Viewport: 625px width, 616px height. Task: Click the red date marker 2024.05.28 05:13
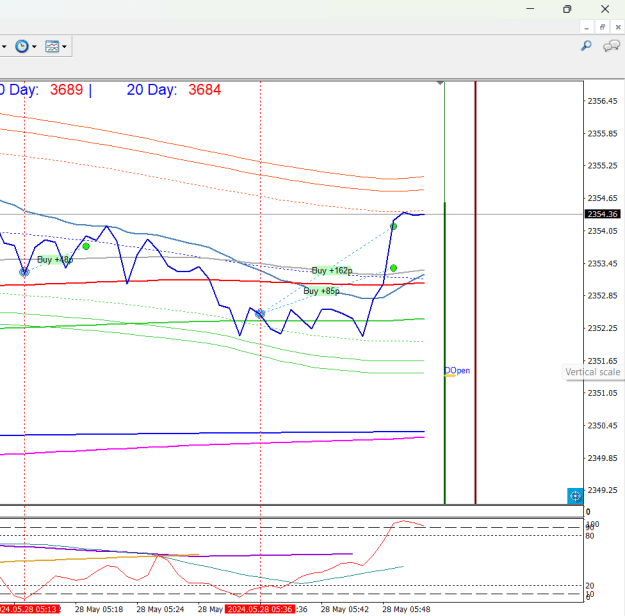tap(29, 609)
